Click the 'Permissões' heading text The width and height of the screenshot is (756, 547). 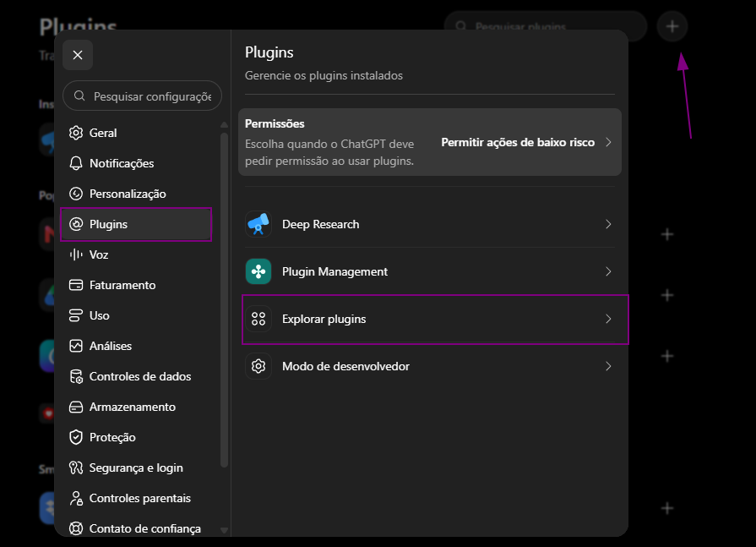[x=275, y=123]
